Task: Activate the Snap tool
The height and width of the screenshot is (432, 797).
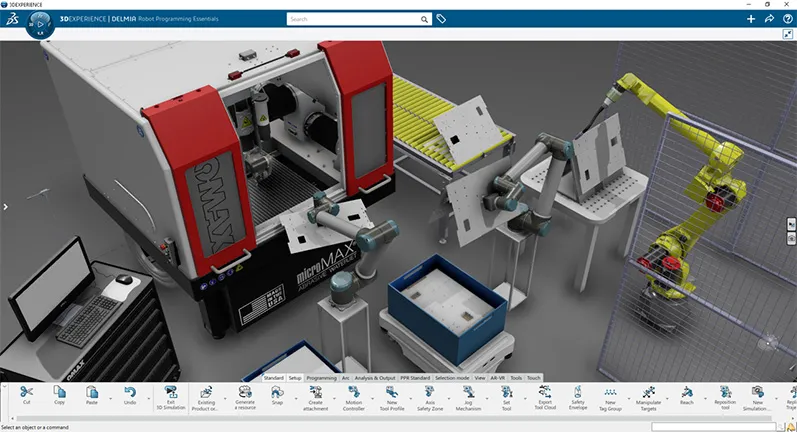Action: click(277, 392)
